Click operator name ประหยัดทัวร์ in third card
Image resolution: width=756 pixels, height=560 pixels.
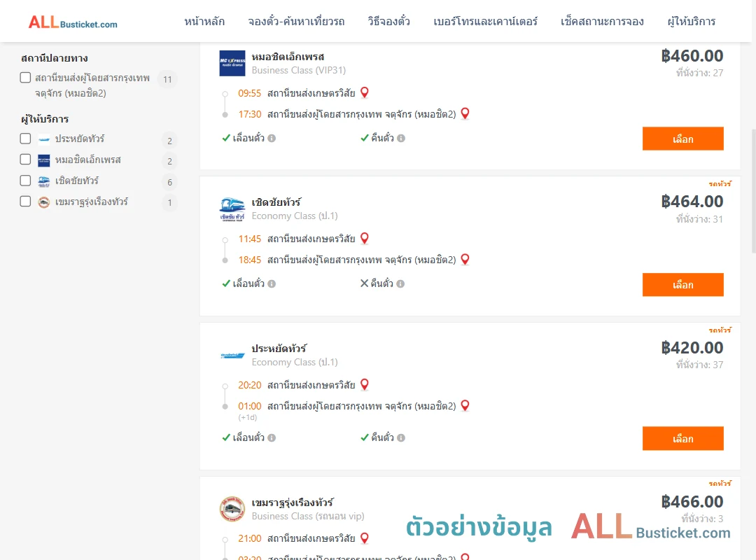pyautogui.click(x=279, y=349)
